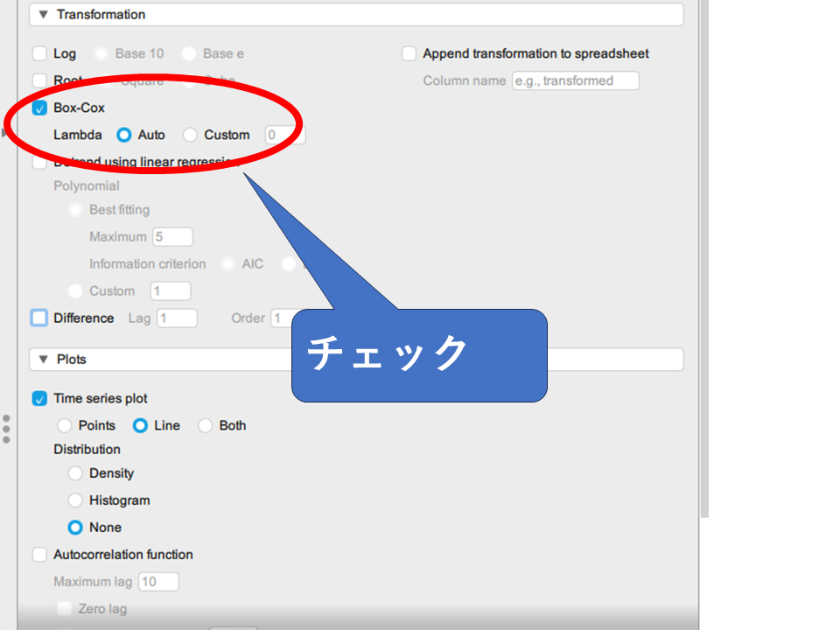The height and width of the screenshot is (630, 840).
Task: Select Both plot type radio button
Action: tap(205, 426)
